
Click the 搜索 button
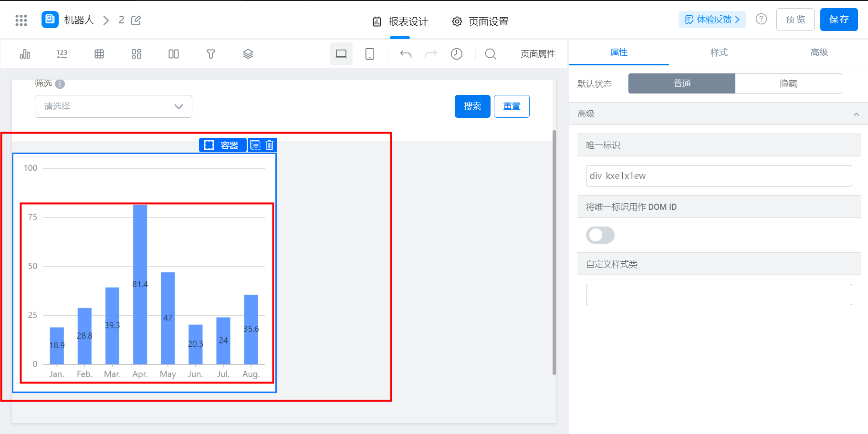pyautogui.click(x=472, y=106)
